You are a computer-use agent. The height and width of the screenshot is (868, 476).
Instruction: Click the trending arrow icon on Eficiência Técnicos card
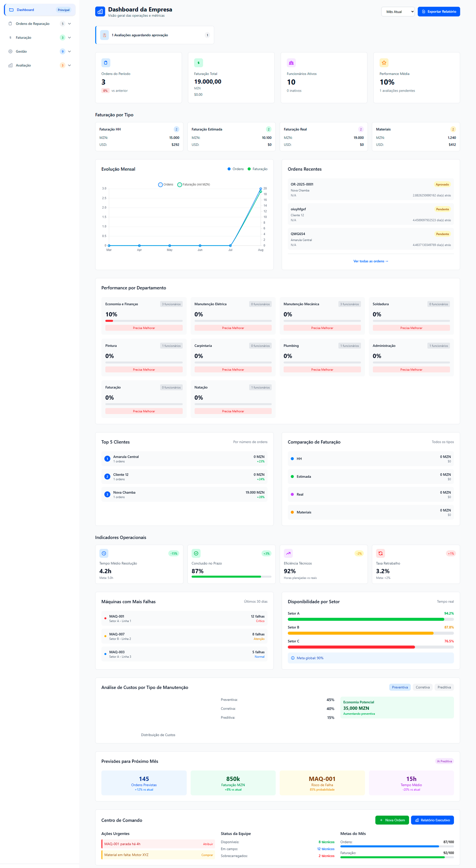click(288, 553)
